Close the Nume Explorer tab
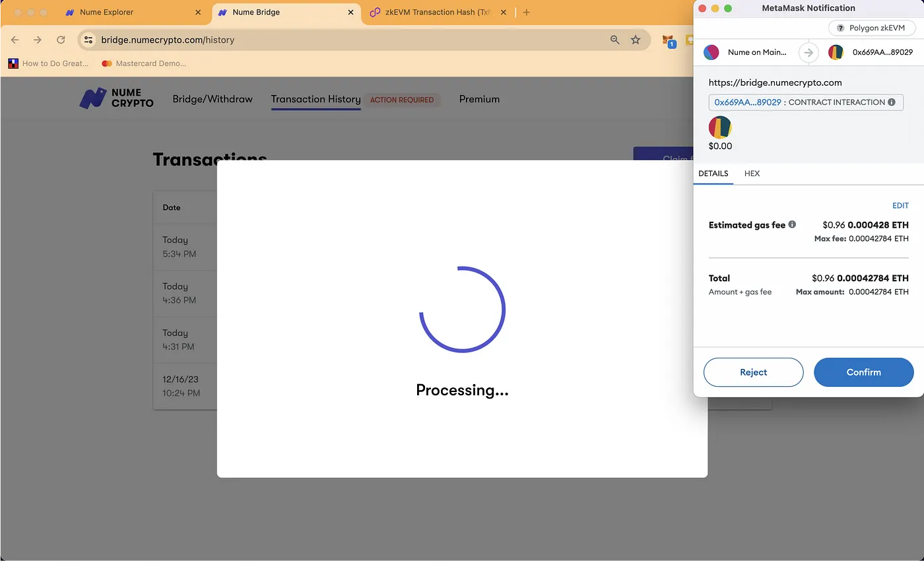The width and height of the screenshot is (924, 561). coord(198,12)
